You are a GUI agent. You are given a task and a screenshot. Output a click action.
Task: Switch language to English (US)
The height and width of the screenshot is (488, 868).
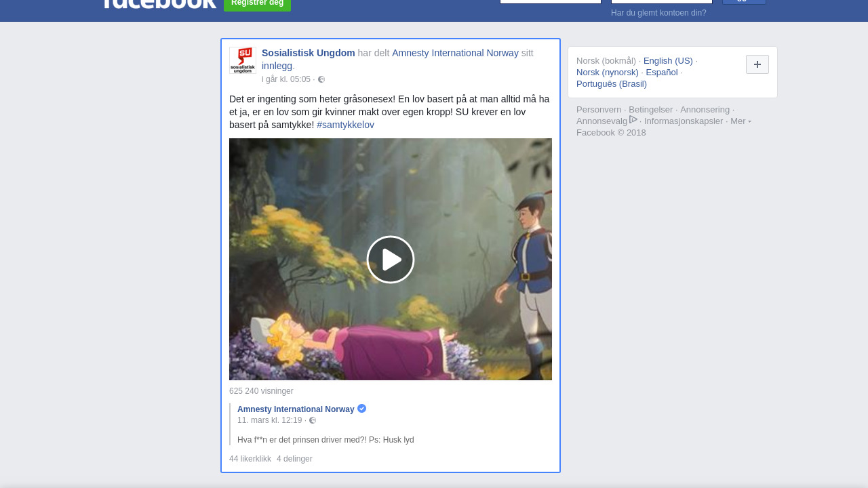click(x=668, y=61)
